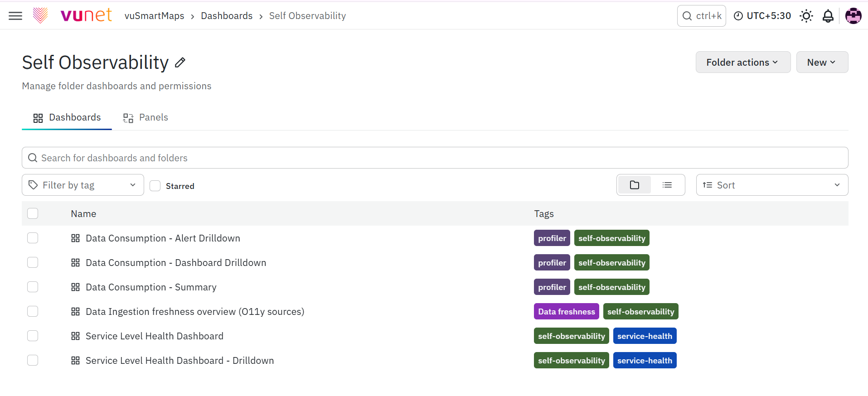The height and width of the screenshot is (396, 868).
Task: Click self-observability tag on Alert Drilldown row
Action: [x=611, y=238]
